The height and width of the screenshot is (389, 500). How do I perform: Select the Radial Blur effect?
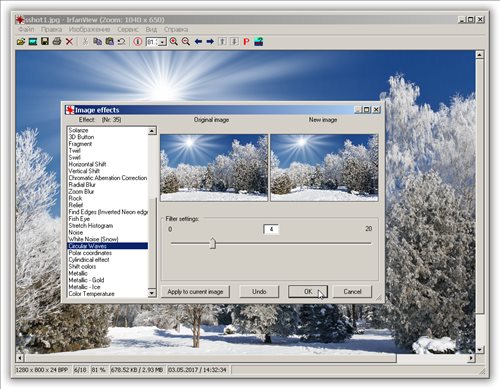(82, 185)
